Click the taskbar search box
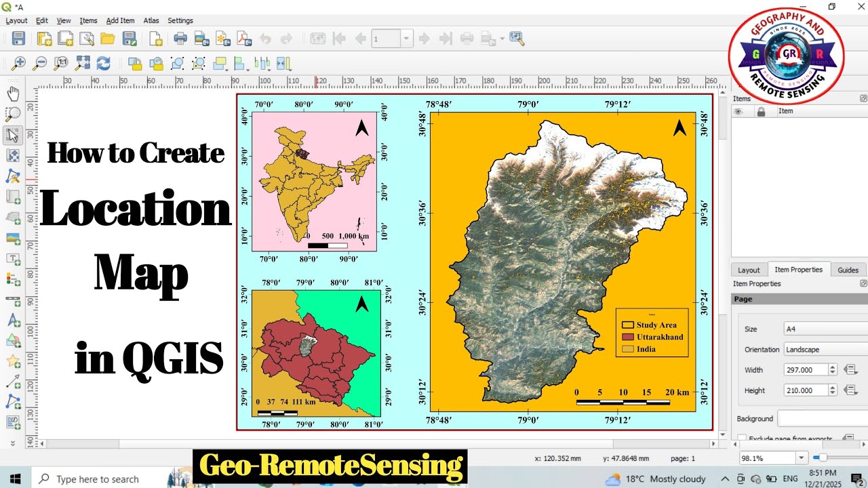 112,479
